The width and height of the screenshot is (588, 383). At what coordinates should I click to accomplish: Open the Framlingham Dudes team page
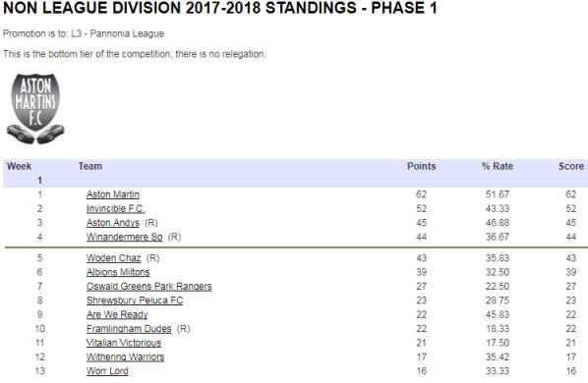click(x=129, y=329)
